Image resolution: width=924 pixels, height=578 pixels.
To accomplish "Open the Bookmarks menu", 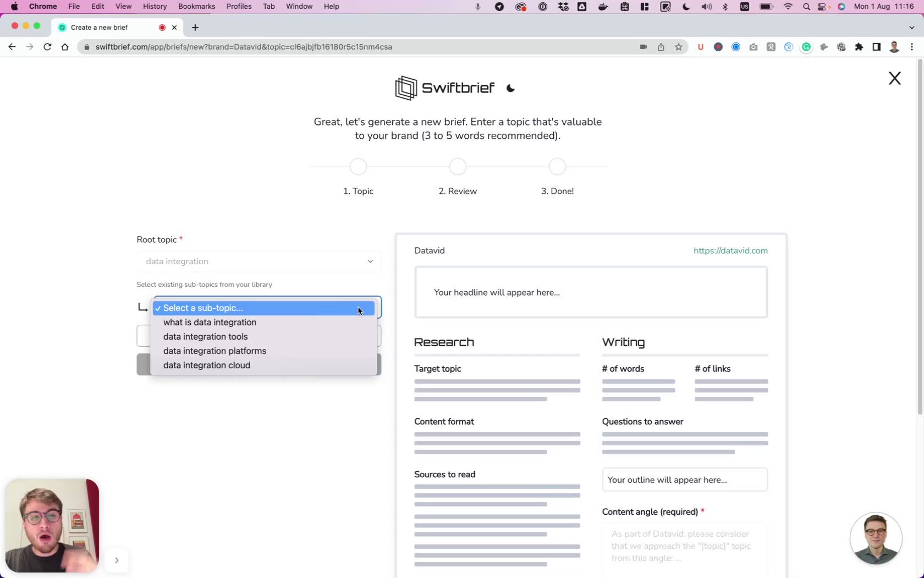I will (x=196, y=7).
